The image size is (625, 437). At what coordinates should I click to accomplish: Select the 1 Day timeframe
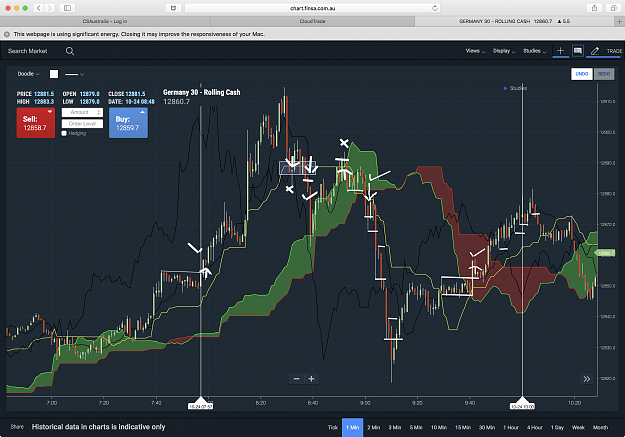[x=557, y=427]
